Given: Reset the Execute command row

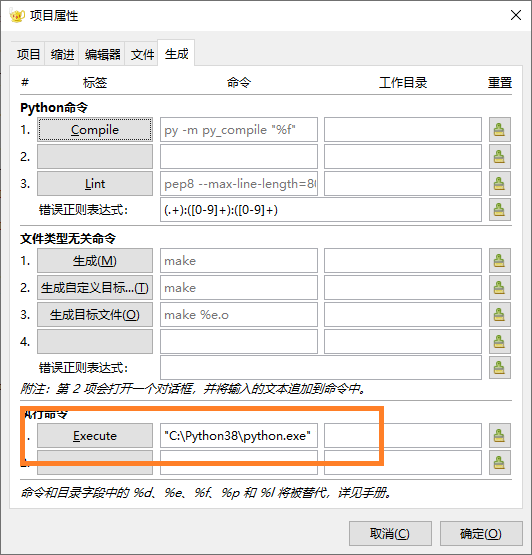Looking at the screenshot, I should point(499,435).
